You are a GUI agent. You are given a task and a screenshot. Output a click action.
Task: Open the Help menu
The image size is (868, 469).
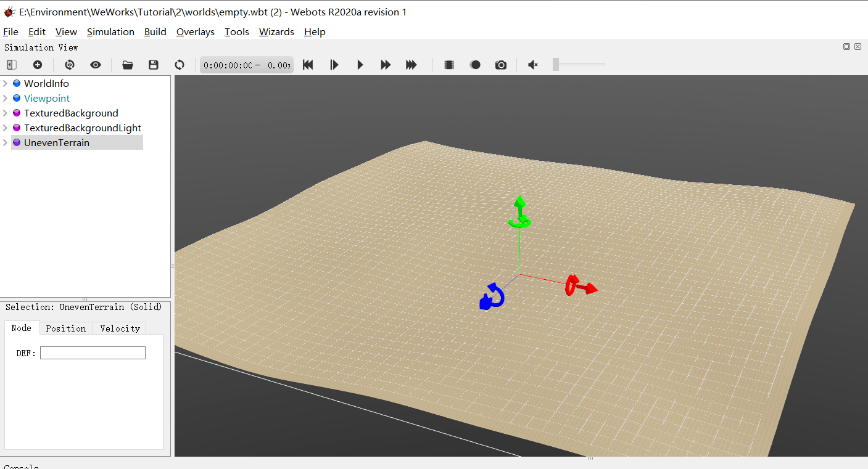[315, 31]
